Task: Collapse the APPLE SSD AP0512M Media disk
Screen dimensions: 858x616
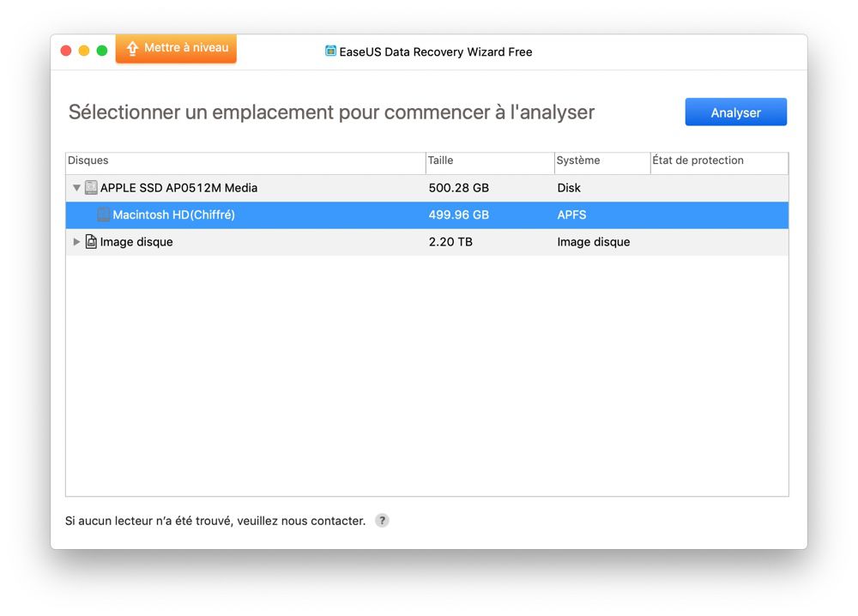Action: (76, 188)
